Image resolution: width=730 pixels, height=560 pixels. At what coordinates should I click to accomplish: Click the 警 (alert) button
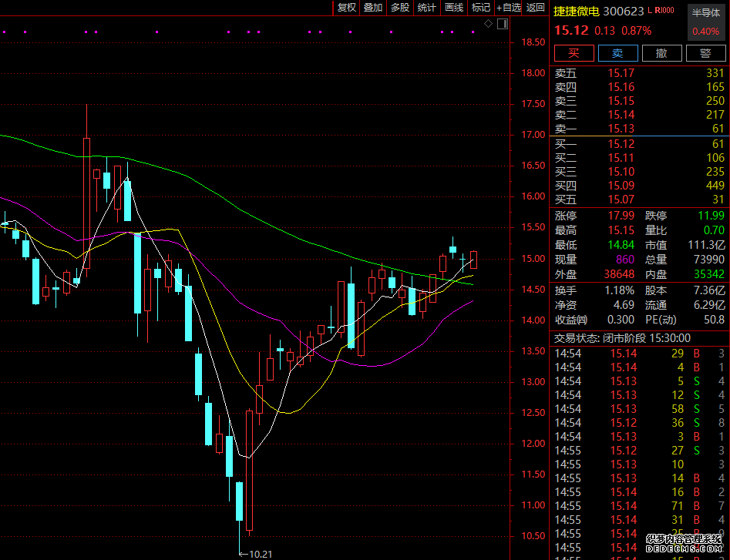tap(705, 52)
